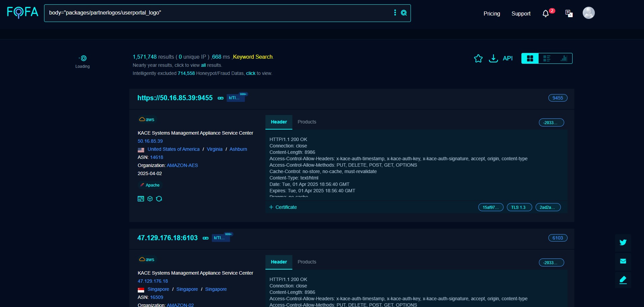Image resolution: width=644 pixels, height=307 pixels.
Task: Open the raw source code view for first result
Action: click(x=140, y=199)
